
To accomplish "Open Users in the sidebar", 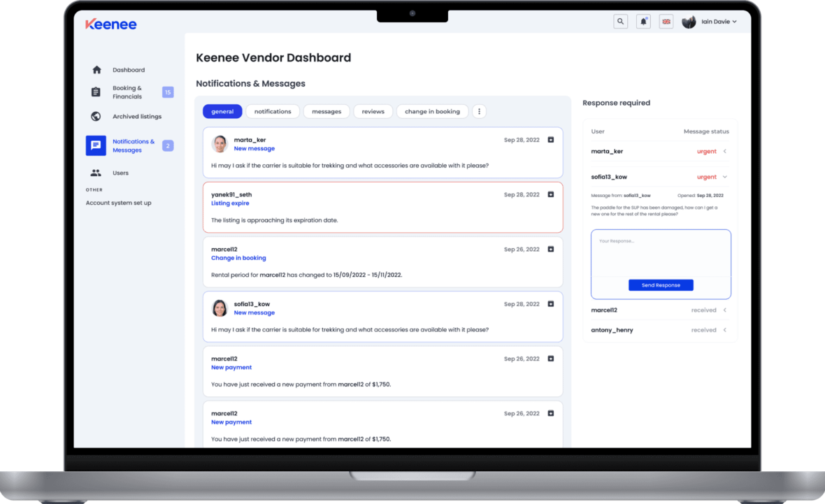I will click(120, 173).
